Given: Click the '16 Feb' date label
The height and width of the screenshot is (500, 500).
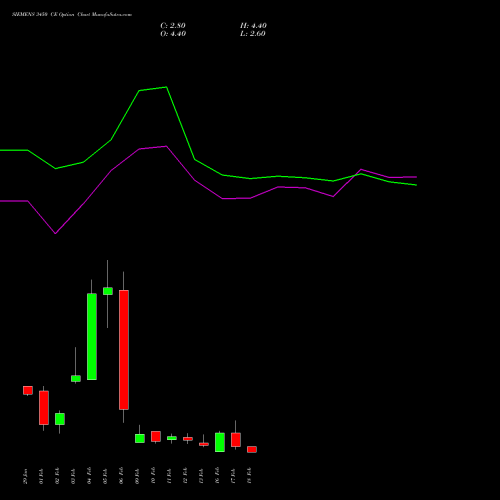Looking at the screenshot, I should coord(218,476).
